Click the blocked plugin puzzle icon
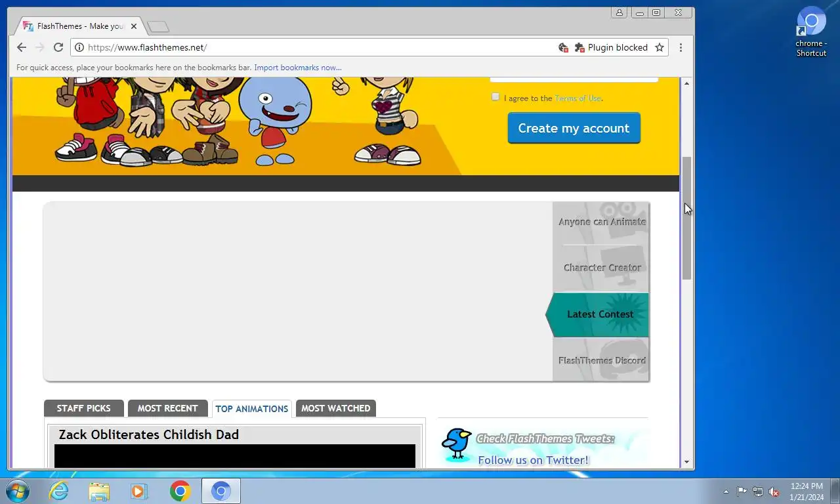The height and width of the screenshot is (504, 840). tap(579, 47)
